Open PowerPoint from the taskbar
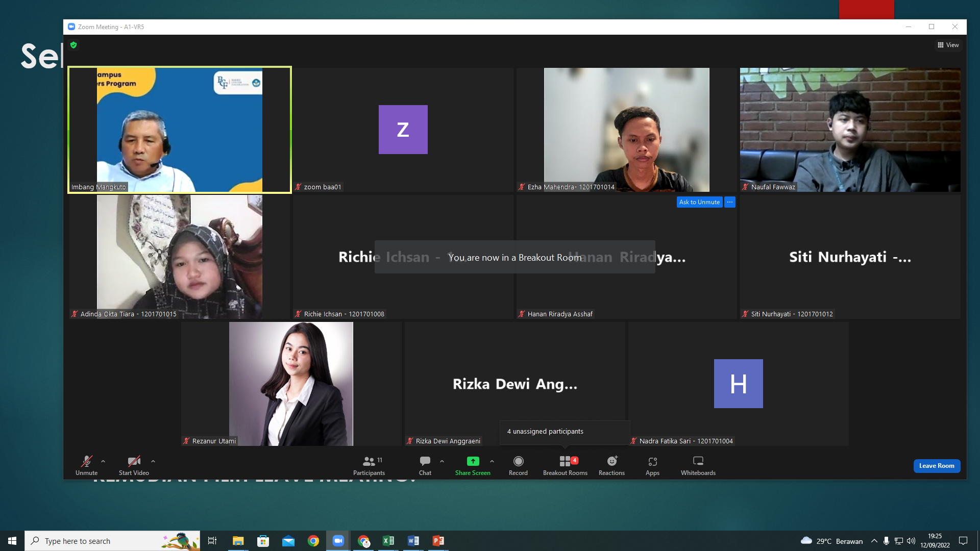The image size is (980, 551). click(x=438, y=541)
